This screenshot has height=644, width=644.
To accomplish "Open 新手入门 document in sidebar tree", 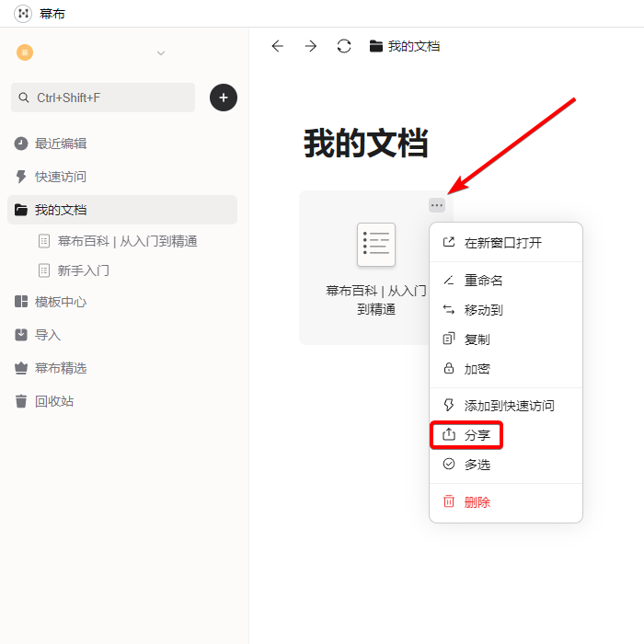I will click(x=83, y=270).
